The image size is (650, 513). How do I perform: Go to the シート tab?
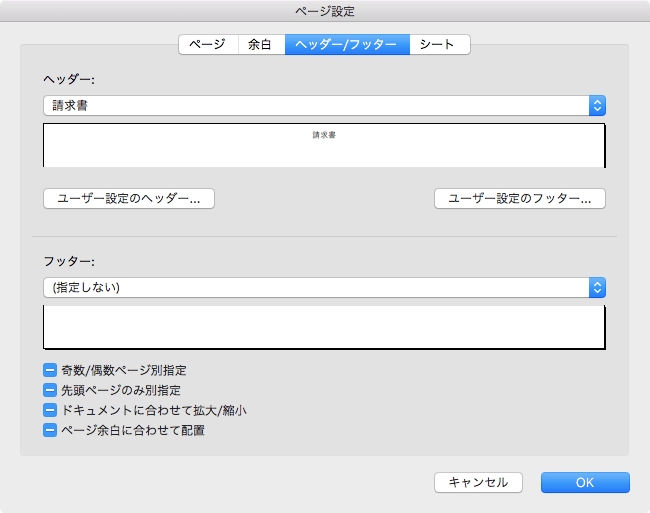(x=440, y=44)
